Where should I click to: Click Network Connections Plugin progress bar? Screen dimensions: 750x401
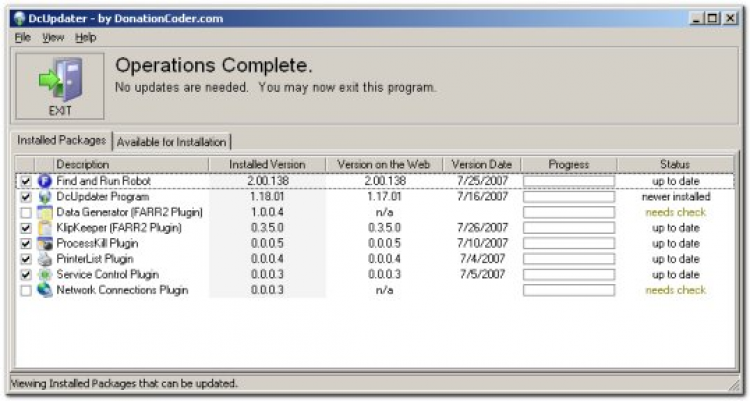[569, 290]
